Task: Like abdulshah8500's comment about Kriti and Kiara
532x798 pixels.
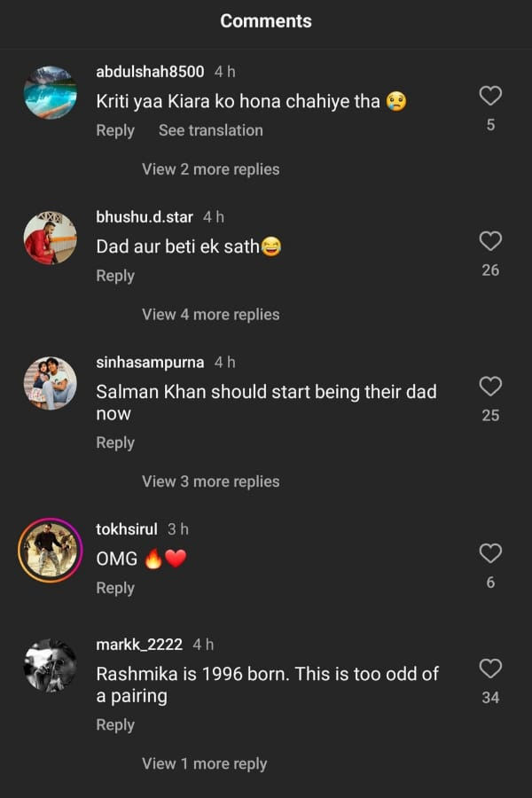Action: coord(490,96)
